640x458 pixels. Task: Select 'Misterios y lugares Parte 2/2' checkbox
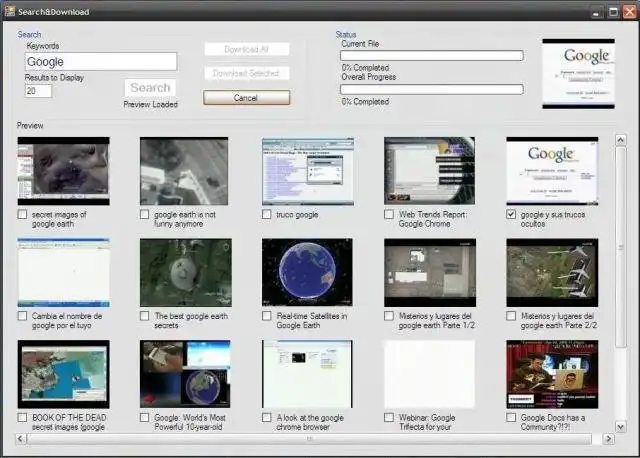tap(511, 316)
